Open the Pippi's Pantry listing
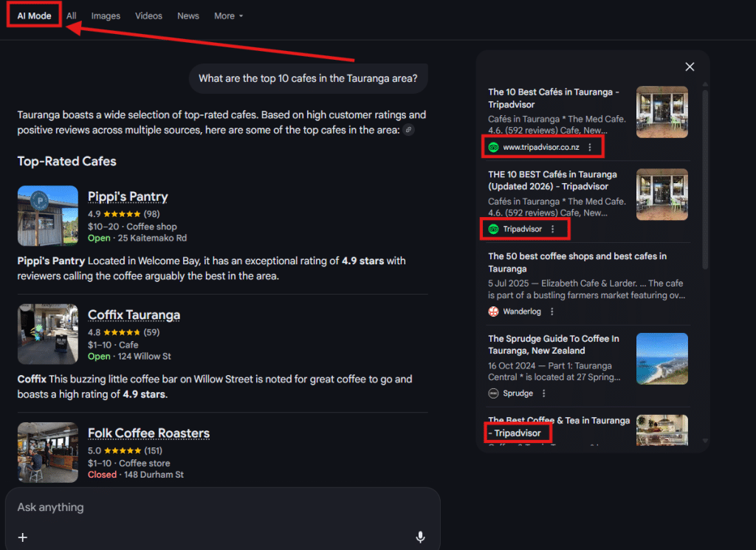The height and width of the screenshot is (550, 756). tap(128, 196)
